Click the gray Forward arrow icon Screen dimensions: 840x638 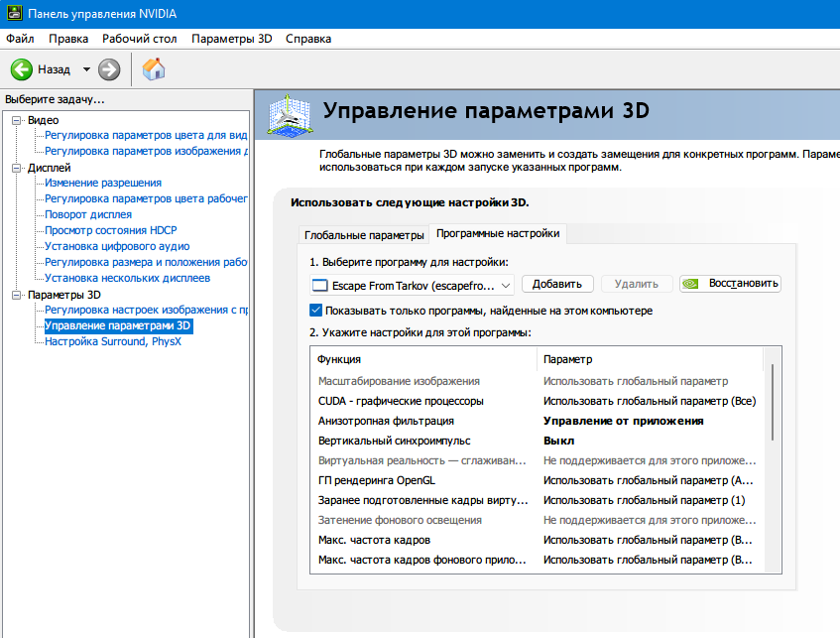coord(109,69)
